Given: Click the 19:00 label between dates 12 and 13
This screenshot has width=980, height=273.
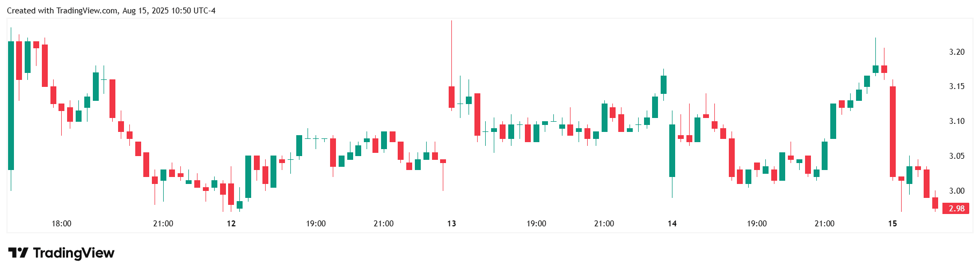Looking at the screenshot, I should click(x=316, y=224).
